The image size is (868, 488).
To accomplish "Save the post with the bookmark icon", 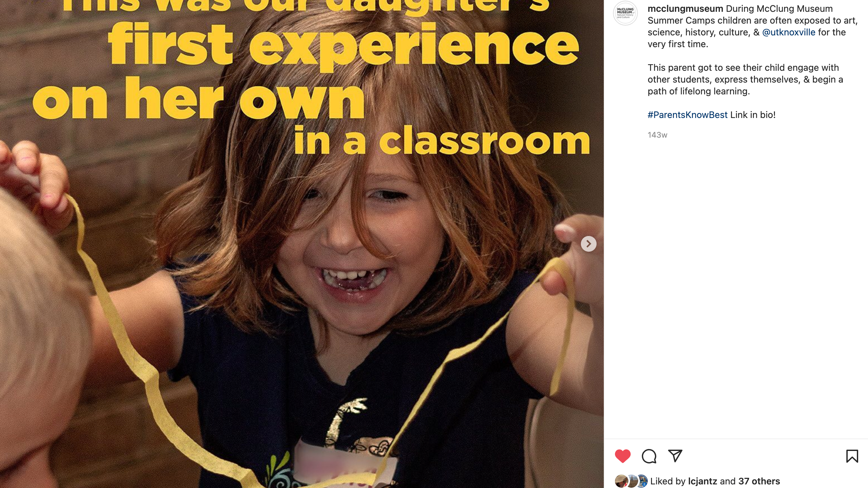I will tap(852, 456).
